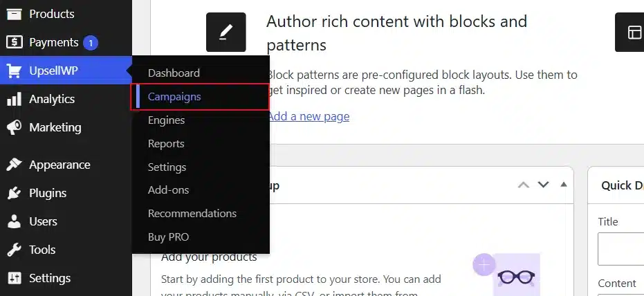
Task: Click the Products box icon in sidebar
Action: coord(15,14)
